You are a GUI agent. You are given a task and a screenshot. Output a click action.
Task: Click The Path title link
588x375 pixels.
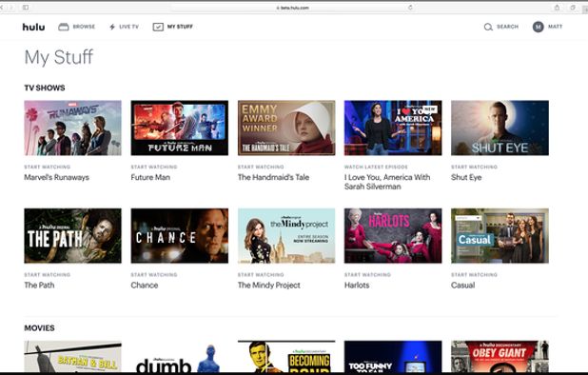point(39,286)
